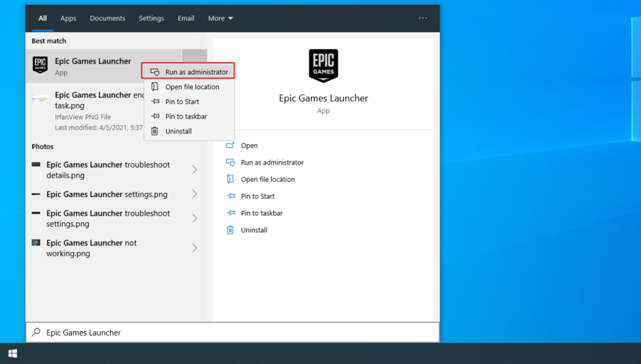Viewport: 641px width, 364px height.
Task: Switch to the All search tab
Action: pyautogui.click(x=42, y=18)
